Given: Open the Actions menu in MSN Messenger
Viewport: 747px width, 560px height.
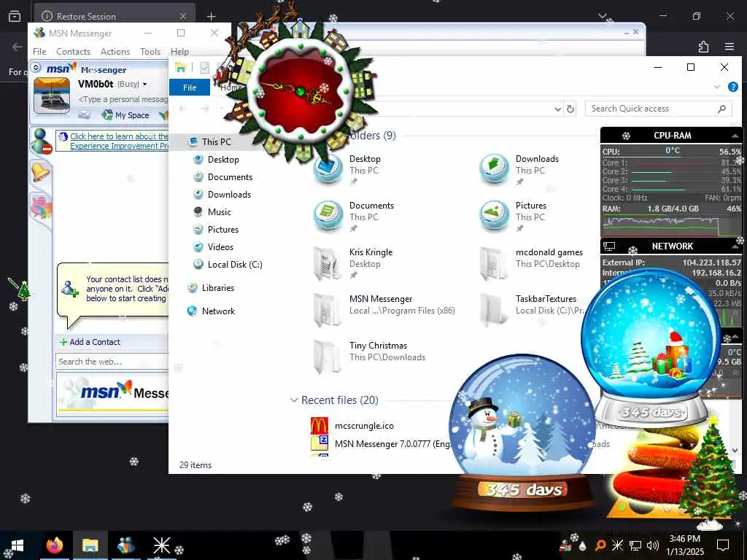Looking at the screenshot, I should coord(115,52).
